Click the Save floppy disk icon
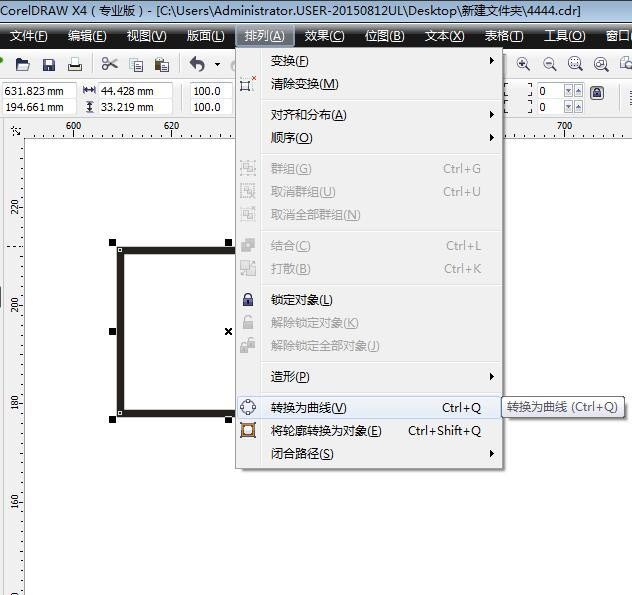632x595 pixels. pos(48,64)
